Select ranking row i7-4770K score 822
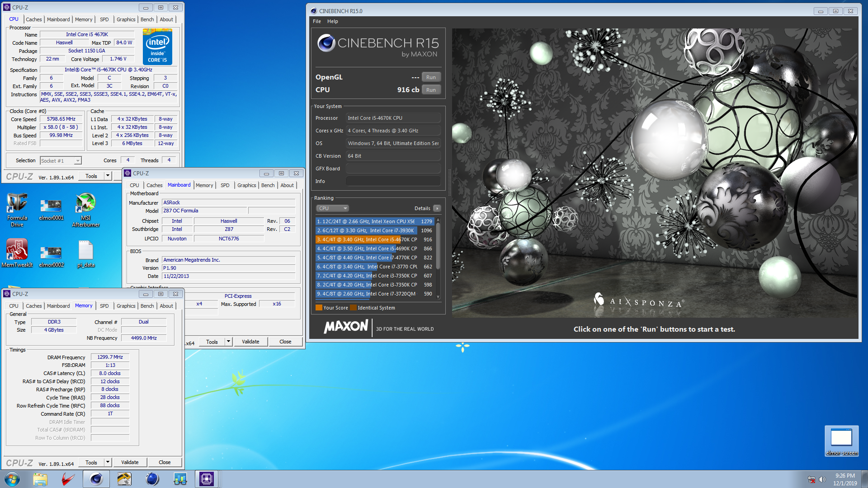 tap(375, 258)
